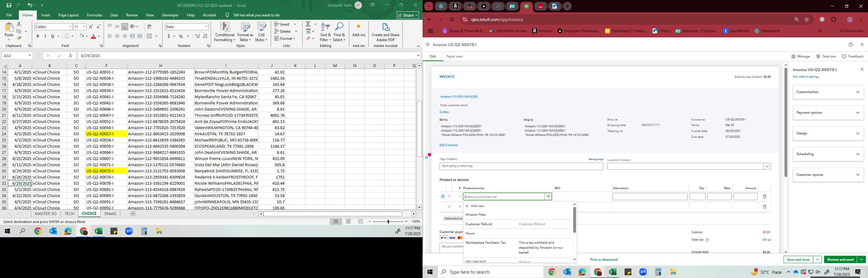This screenshot has height=278, width=868.
Task: Add a new sheet with the plus icon
Action: [x=133, y=214]
